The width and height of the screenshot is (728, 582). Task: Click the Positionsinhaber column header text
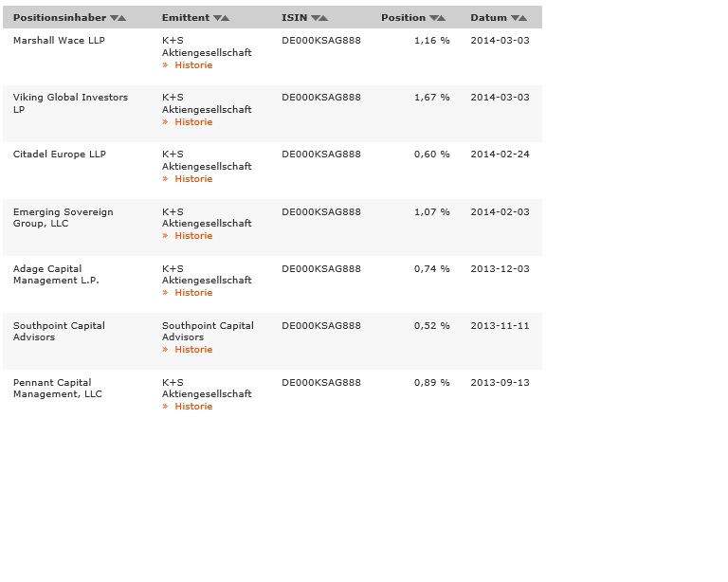coord(60,18)
